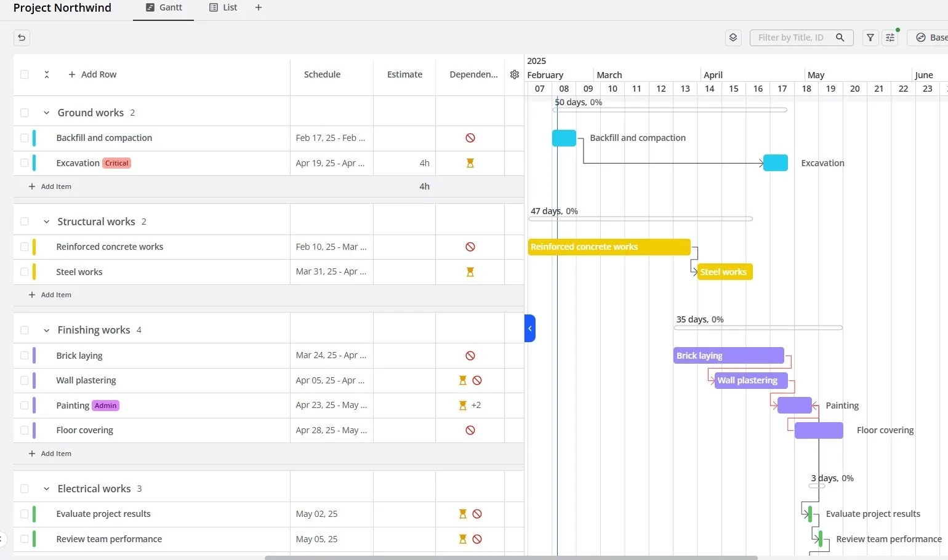
Task: Open the Gantt tab
Action: (x=163, y=7)
